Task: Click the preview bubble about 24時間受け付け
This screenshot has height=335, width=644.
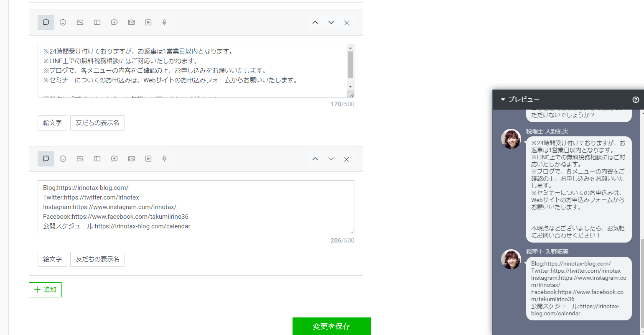Action: tap(579, 189)
